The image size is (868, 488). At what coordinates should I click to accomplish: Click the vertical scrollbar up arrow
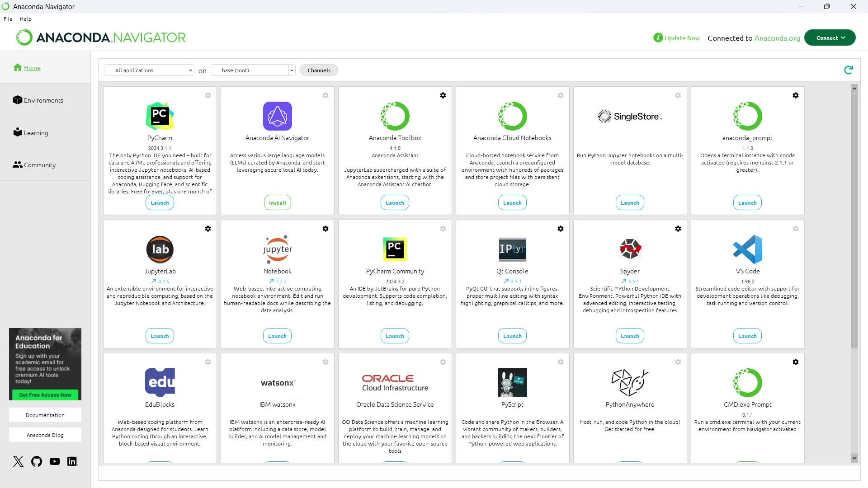[854, 89]
